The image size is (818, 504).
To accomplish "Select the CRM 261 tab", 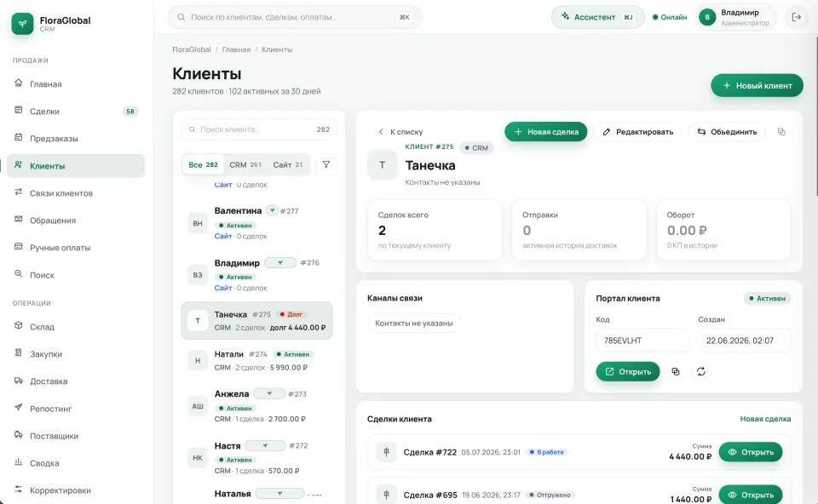I will pyautogui.click(x=245, y=164).
